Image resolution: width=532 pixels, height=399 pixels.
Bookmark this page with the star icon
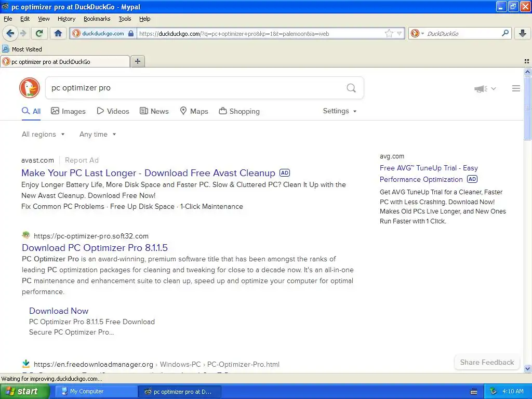pos(389,33)
